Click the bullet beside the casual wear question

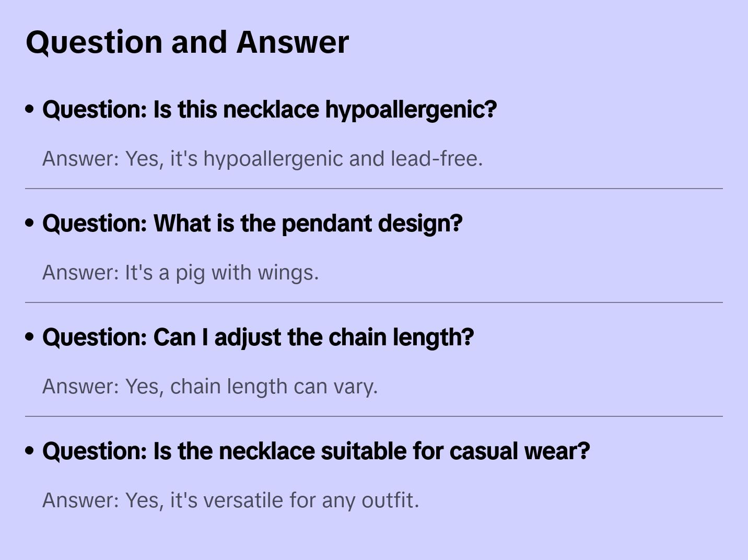coord(30,451)
